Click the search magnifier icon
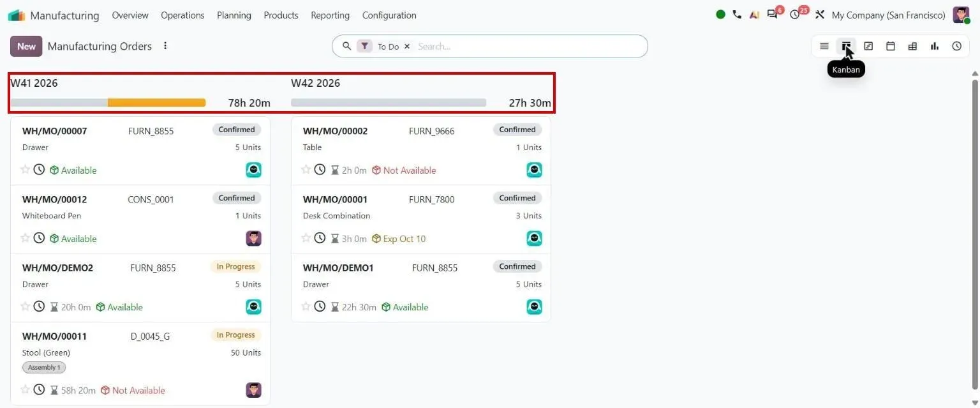 347,46
